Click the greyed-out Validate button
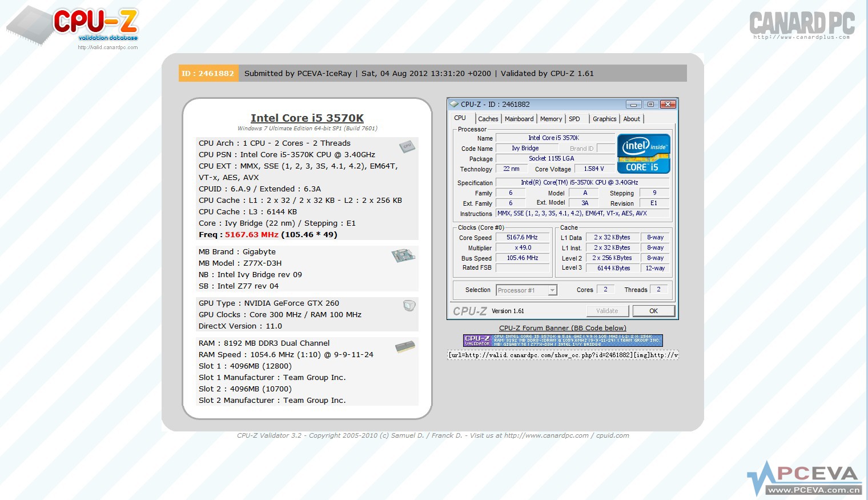Viewport: 868px width, 500px height. tap(607, 311)
